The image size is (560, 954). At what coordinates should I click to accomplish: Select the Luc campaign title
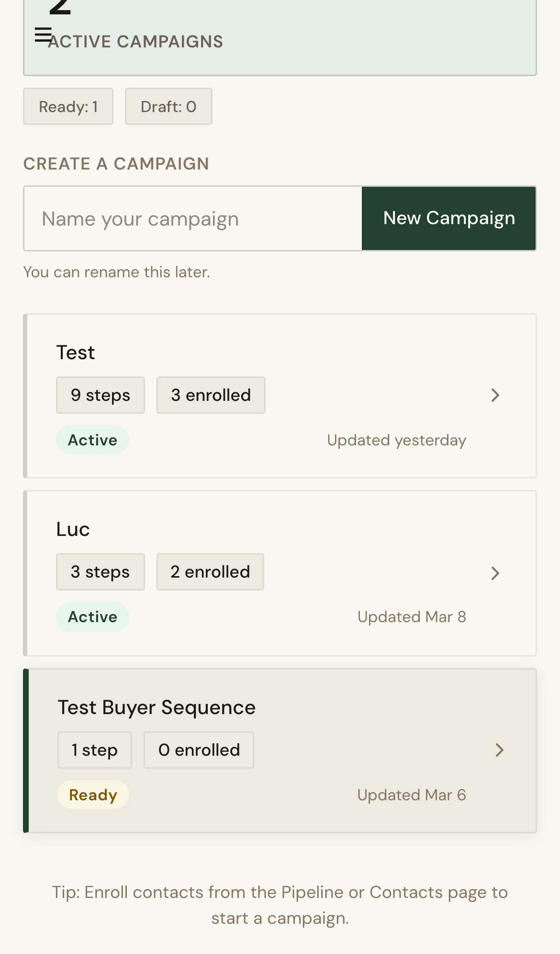click(73, 529)
